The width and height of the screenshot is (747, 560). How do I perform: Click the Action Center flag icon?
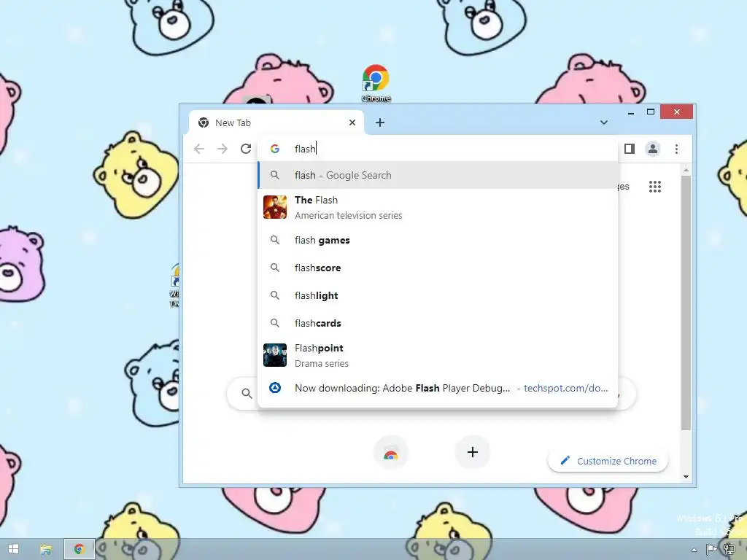coord(711,550)
